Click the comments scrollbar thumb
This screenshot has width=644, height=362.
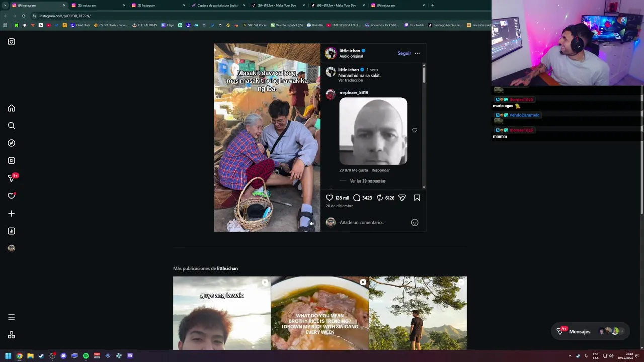point(424,75)
